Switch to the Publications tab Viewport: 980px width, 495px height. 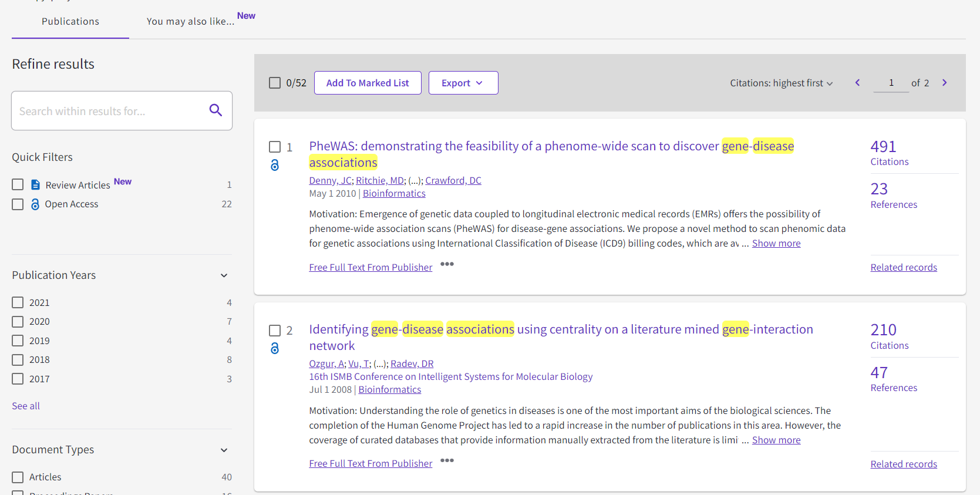point(70,21)
